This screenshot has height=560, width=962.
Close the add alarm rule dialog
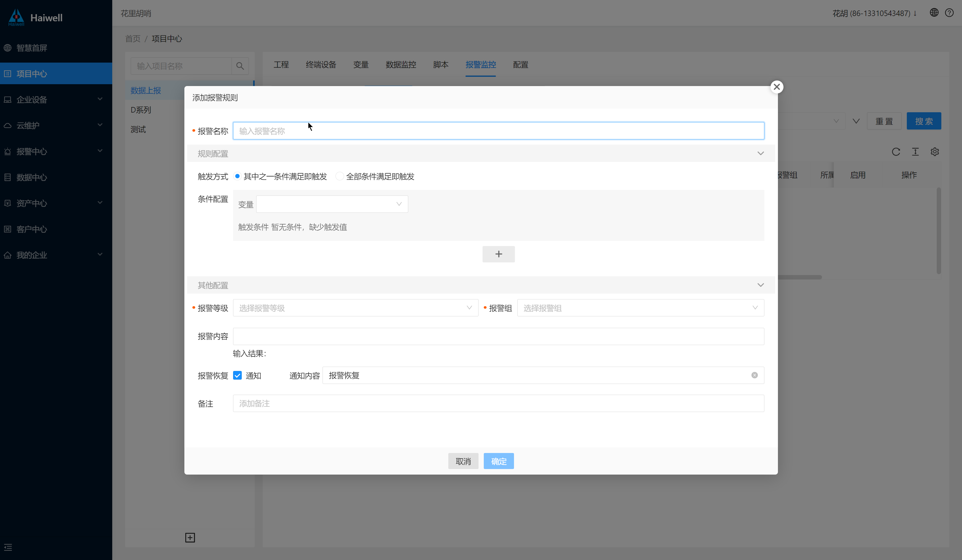(x=776, y=87)
